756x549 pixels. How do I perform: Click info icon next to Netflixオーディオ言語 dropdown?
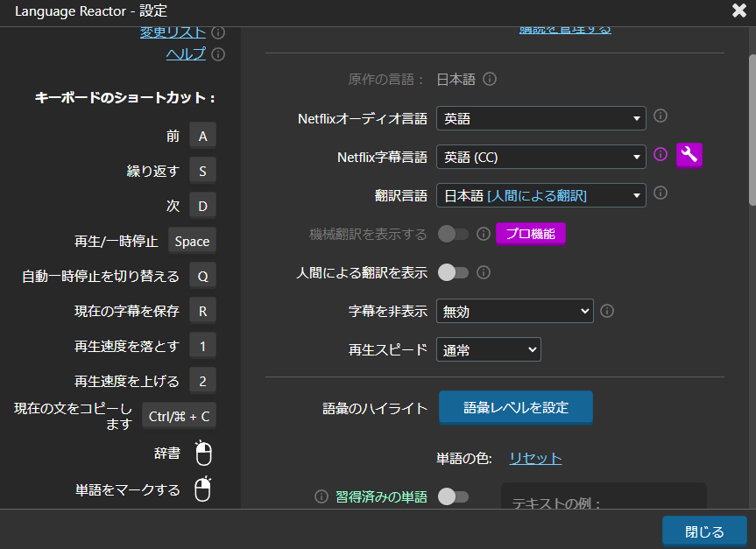(661, 116)
